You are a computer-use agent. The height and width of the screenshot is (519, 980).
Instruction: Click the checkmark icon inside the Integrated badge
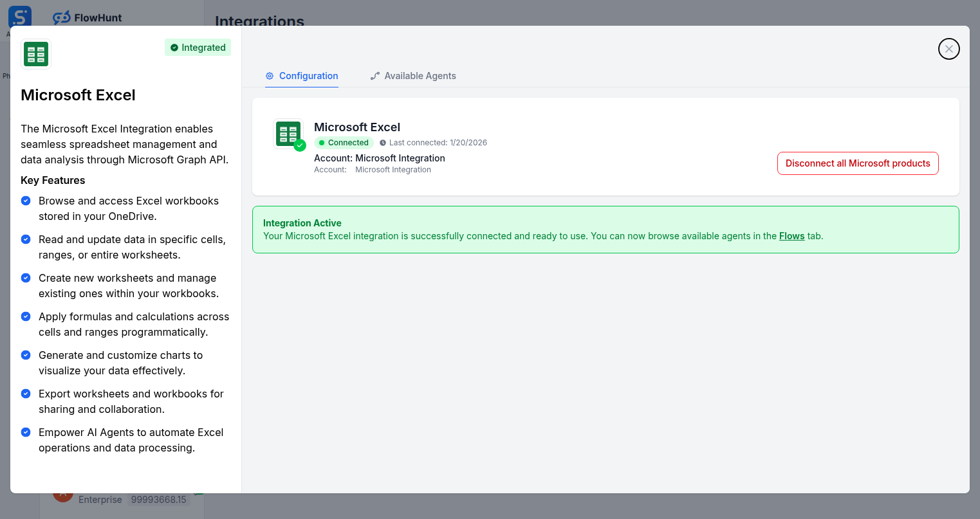[x=173, y=47]
